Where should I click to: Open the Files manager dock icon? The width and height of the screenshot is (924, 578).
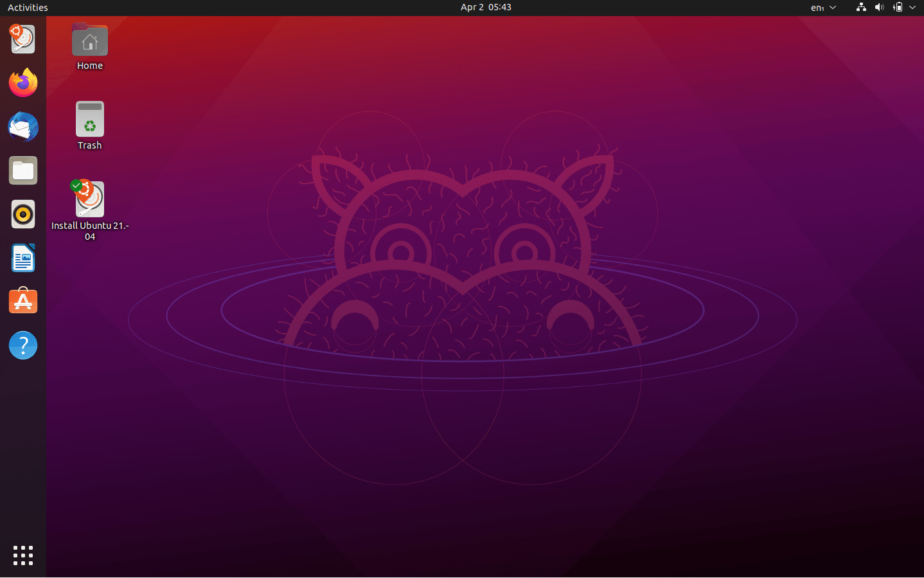[23, 170]
